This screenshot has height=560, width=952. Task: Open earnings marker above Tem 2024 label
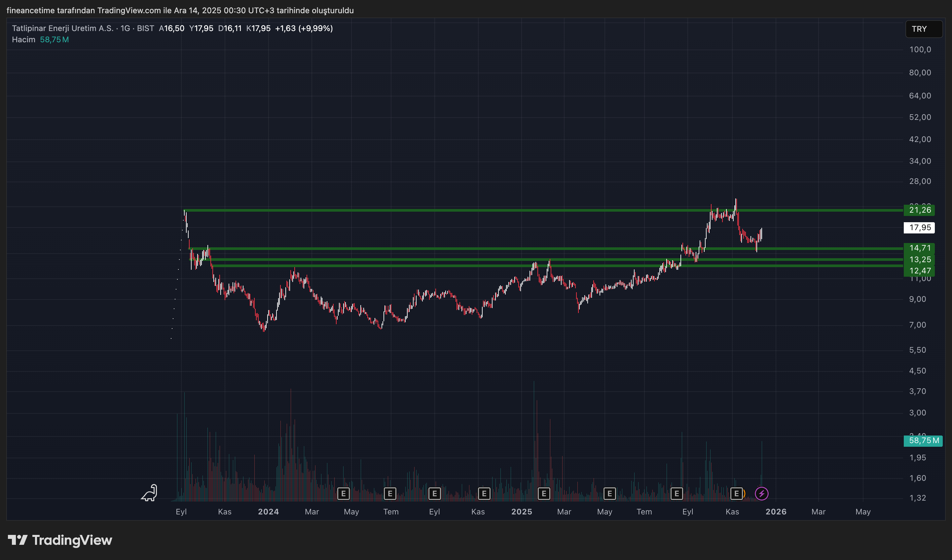click(390, 493)
